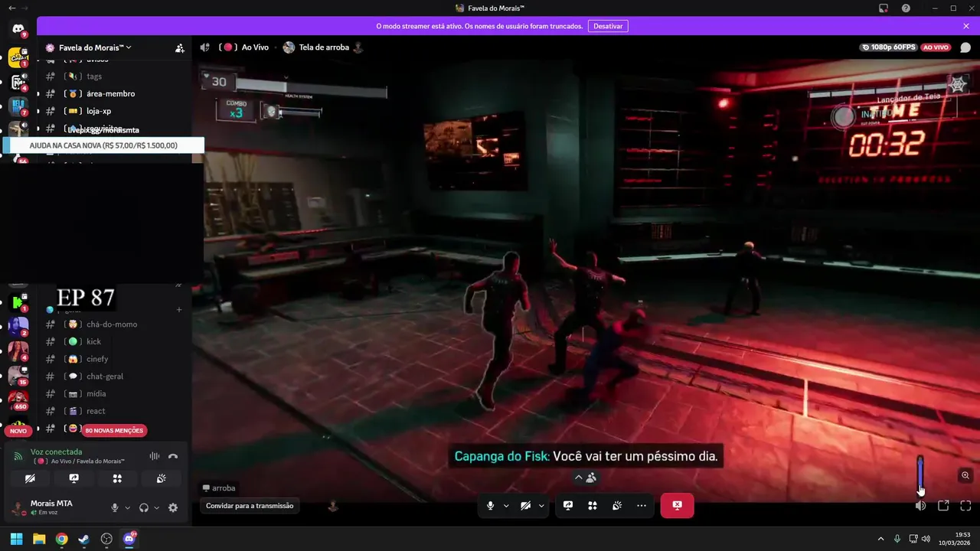Deafen audio with headphones icon
Image resolution: width=980 pixels, height=551 pixels.
point(143,507)
